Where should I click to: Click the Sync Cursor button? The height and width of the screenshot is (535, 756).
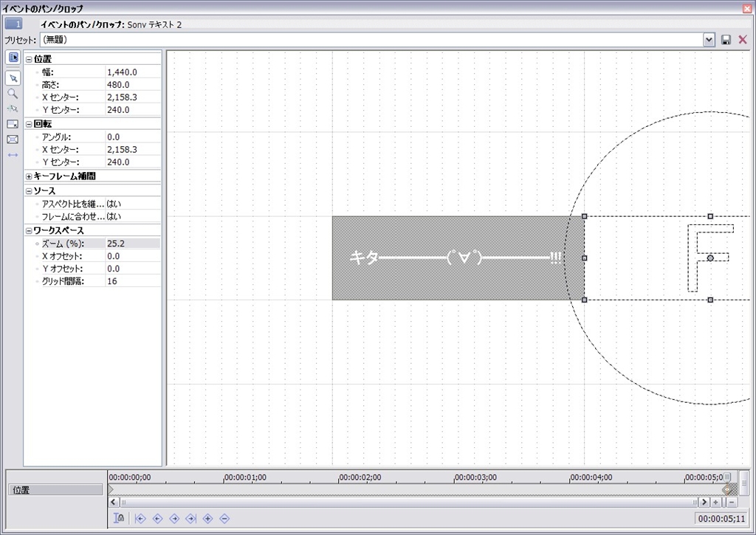119,518
